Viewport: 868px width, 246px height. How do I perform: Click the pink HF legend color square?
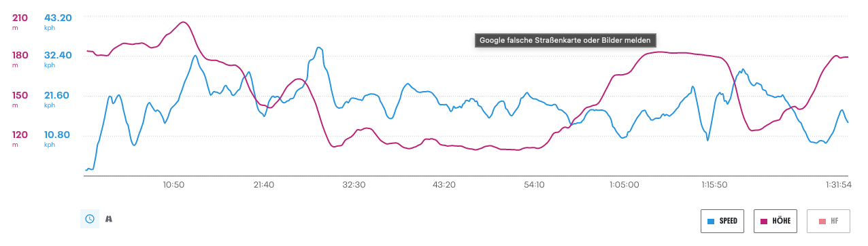(817, 222)
